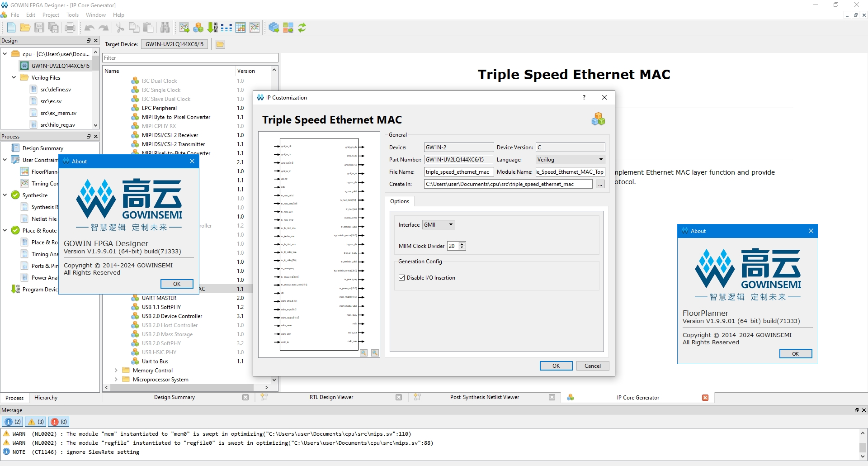
Task: Toggle warning messages filter (3)
Action: click(x=36, y=422)
